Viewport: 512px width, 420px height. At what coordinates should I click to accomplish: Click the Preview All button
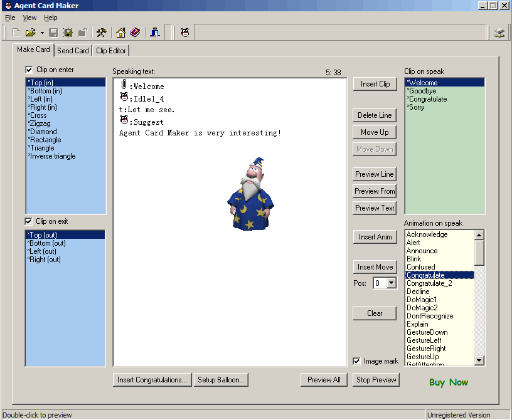pyautogui.click(x=324, y=380)
